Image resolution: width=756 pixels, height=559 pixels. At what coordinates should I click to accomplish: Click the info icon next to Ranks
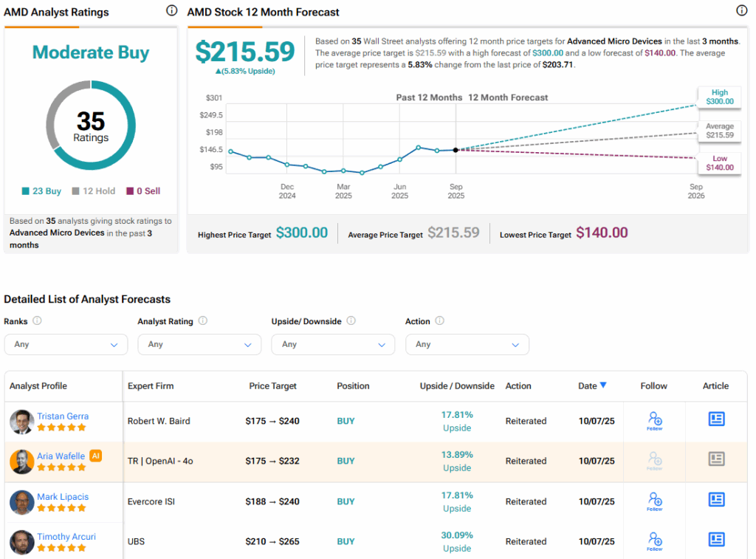point(37,321)
